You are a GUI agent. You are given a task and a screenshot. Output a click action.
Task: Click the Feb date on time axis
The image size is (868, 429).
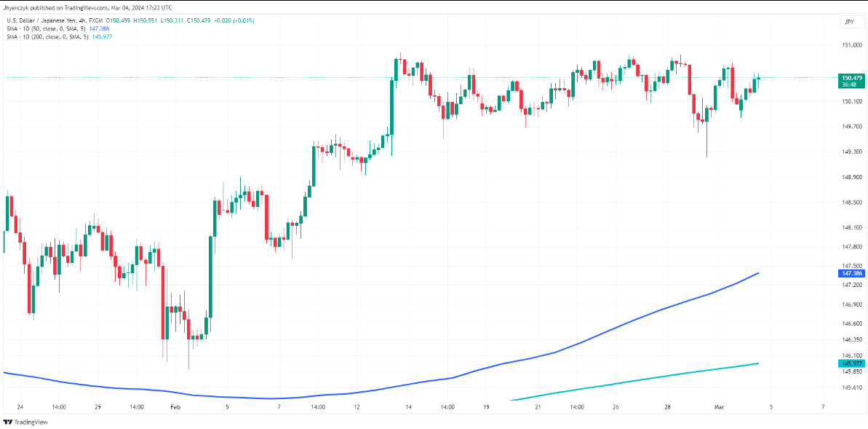click(173, 406)
